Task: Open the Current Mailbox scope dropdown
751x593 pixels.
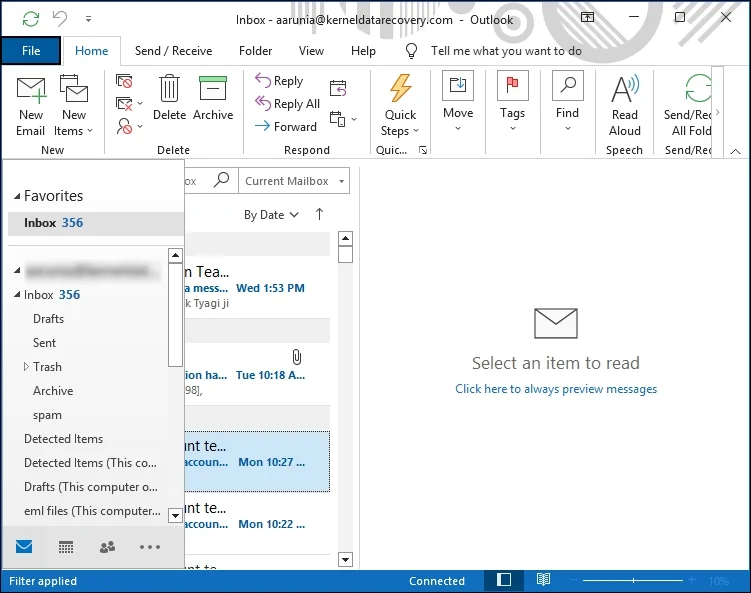Action: coord(294,181)
